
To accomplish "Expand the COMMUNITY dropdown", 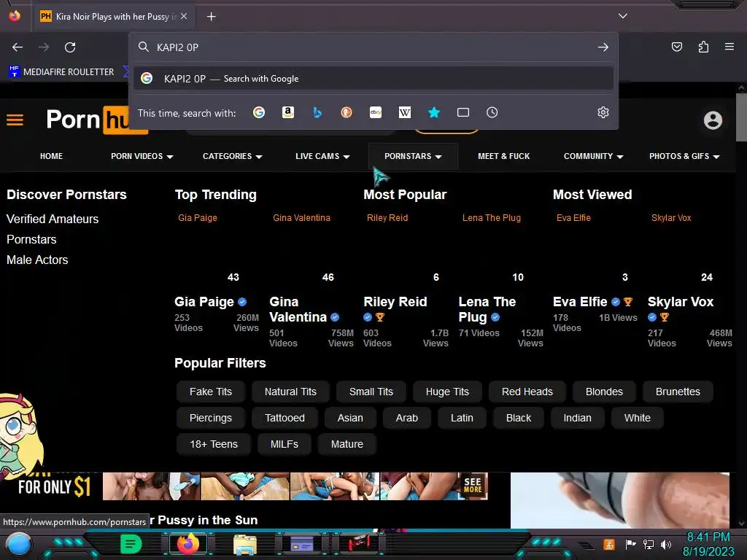I will point(594,156).
